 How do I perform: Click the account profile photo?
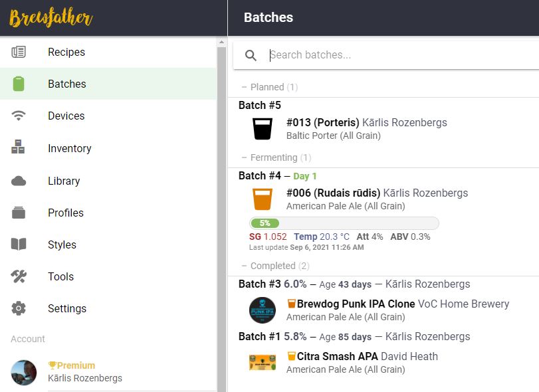point(24,373)
